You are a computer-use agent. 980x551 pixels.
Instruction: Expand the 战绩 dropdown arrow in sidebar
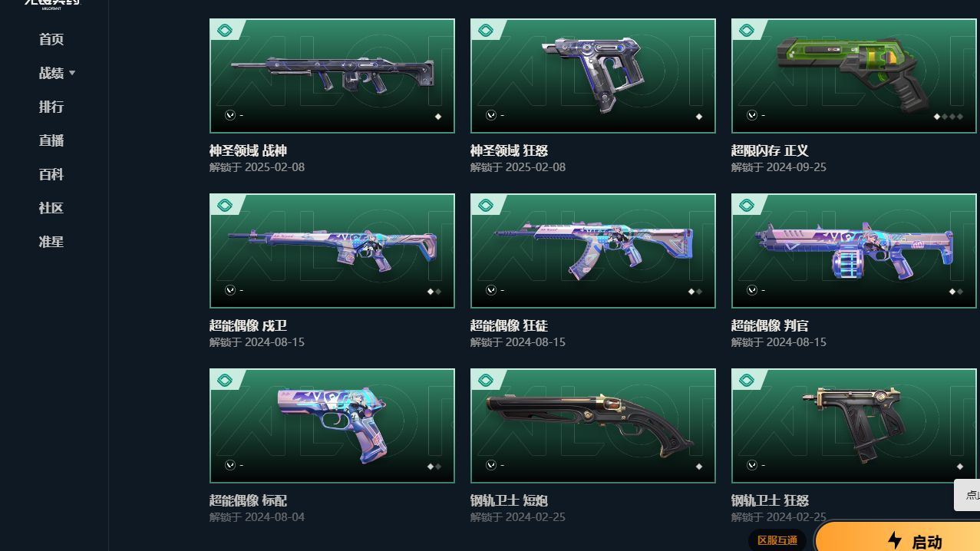click(x=72, y=73)
